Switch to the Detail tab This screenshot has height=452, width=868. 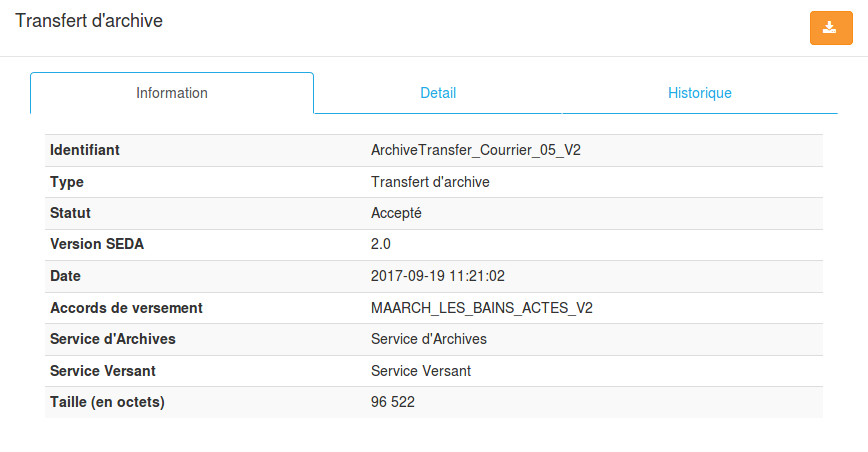[x=438, y=93]
